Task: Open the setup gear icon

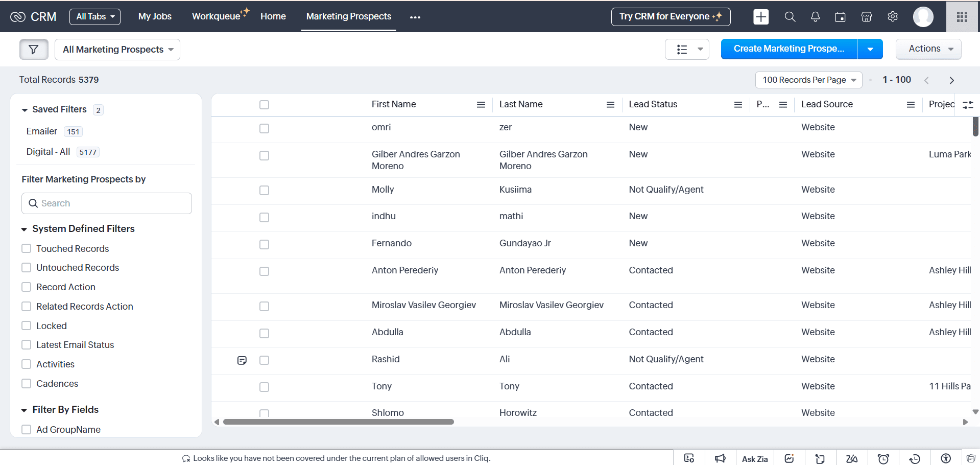Action: [x=892, y=17]
